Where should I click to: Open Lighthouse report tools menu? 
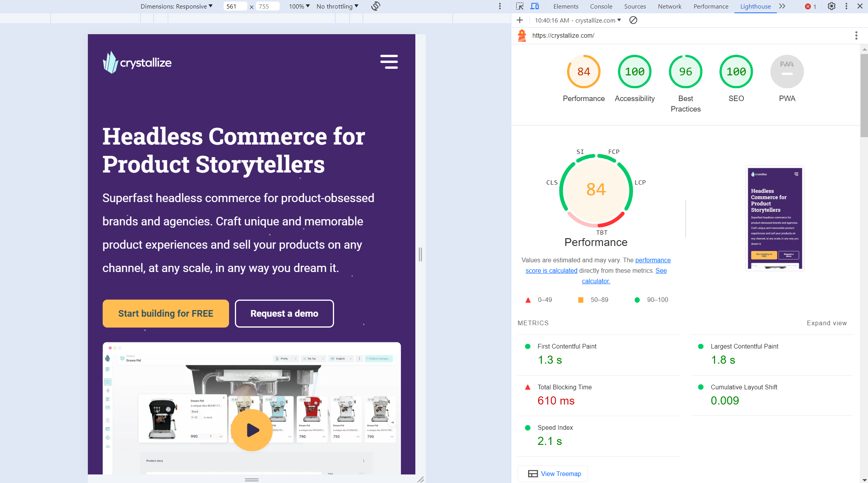(856, 36)
